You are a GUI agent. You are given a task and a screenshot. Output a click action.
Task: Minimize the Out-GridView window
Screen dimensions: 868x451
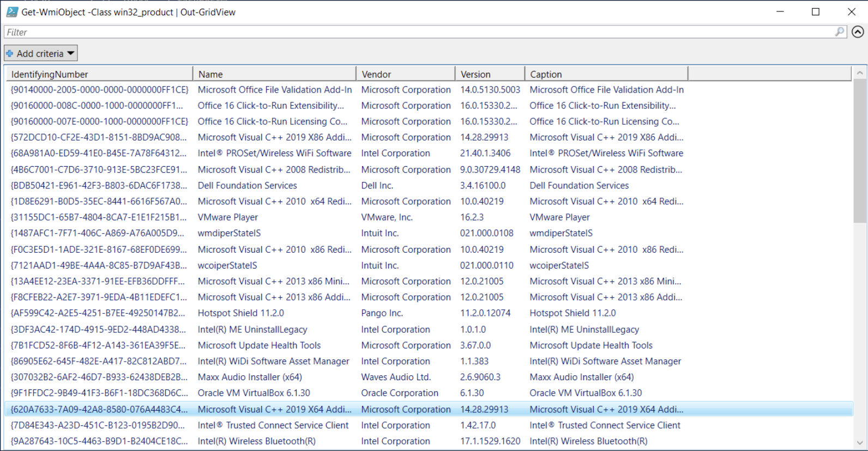click(780, 11)
